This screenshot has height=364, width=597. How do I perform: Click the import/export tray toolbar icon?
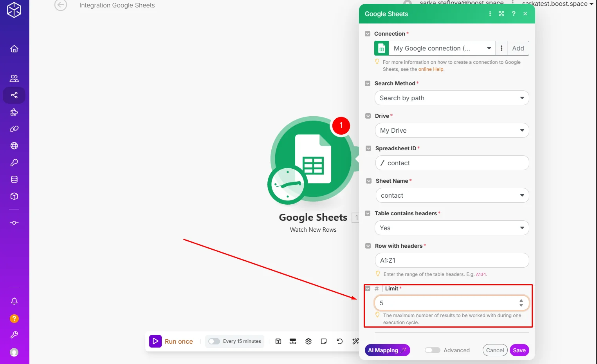click(293, 341)
